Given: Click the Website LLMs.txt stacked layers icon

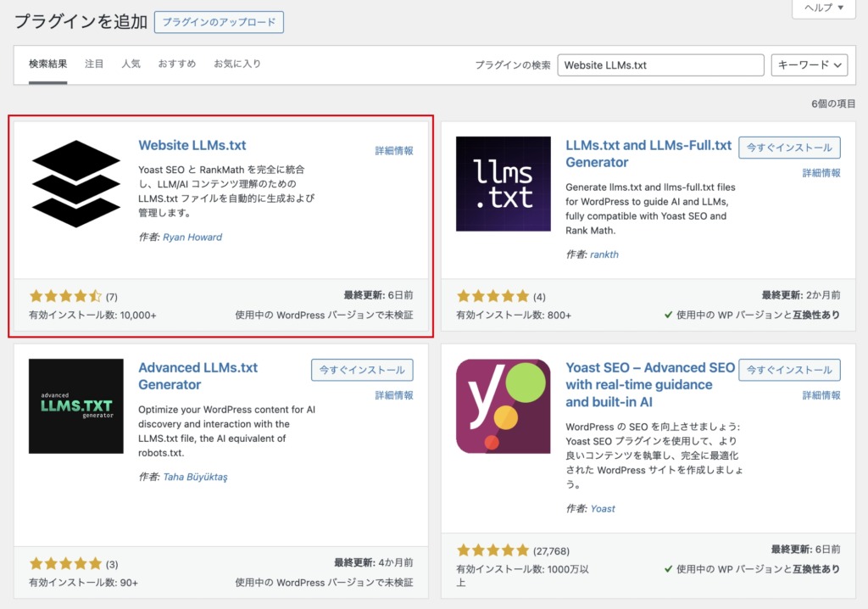Looking at the screenshot, I should (75, 183).
